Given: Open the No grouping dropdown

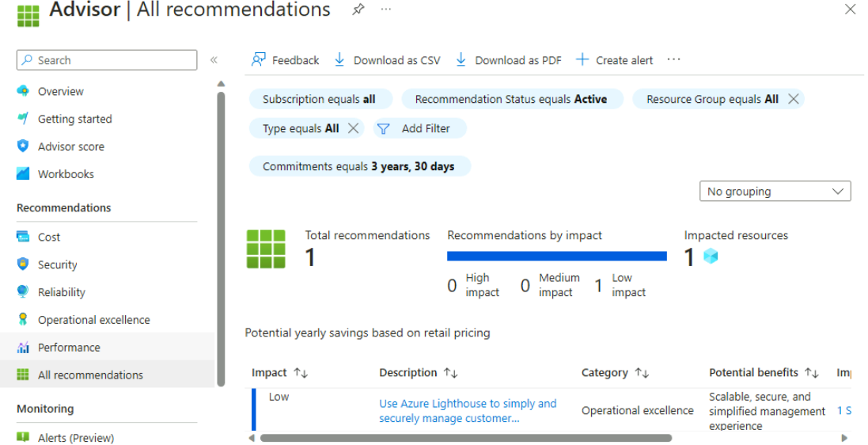Looking at the screenshot, I should pyautogui.click(x=775, y=192).
